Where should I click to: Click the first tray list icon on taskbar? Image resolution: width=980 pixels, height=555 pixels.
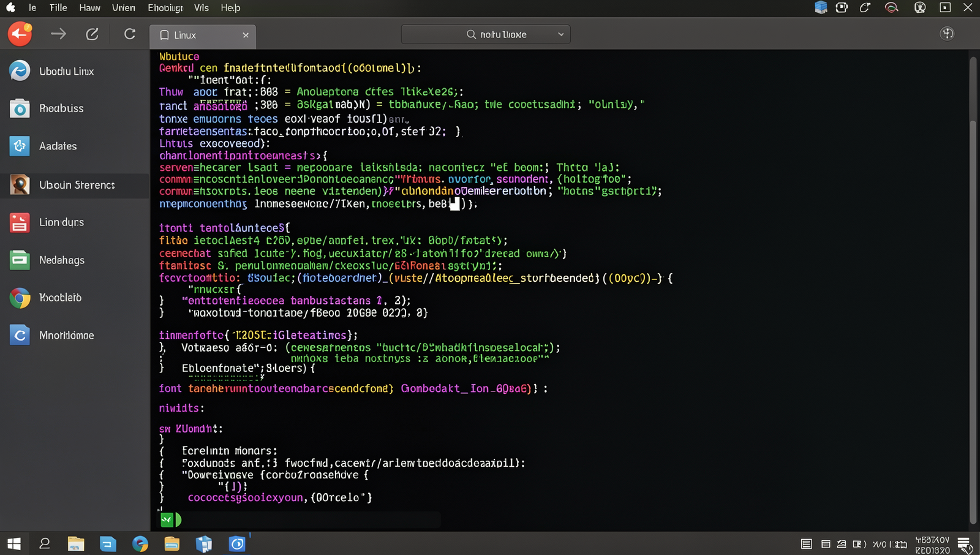[x=807, y=544]
